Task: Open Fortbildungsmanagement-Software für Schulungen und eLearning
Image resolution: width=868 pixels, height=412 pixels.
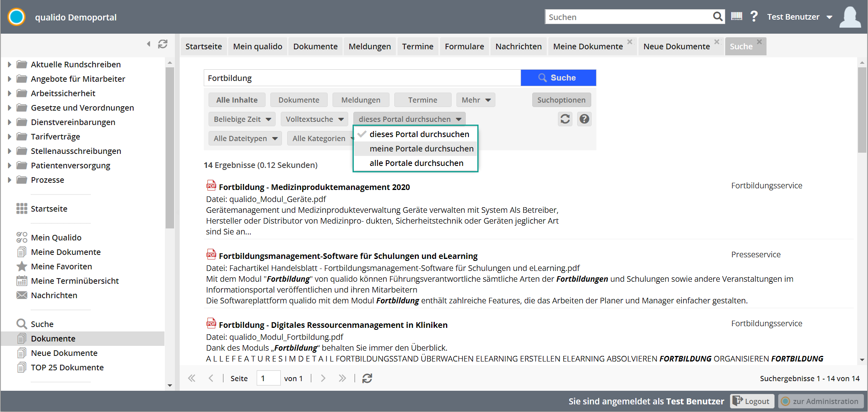Action: (348, 256)
